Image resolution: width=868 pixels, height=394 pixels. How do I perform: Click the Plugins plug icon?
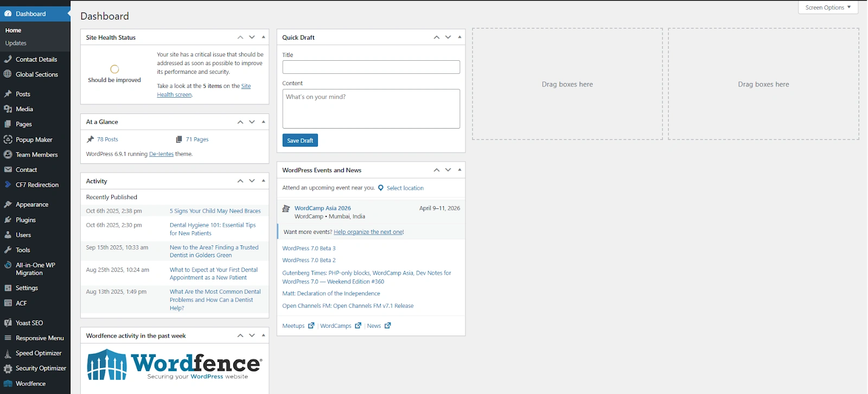[x=8, y=220]
